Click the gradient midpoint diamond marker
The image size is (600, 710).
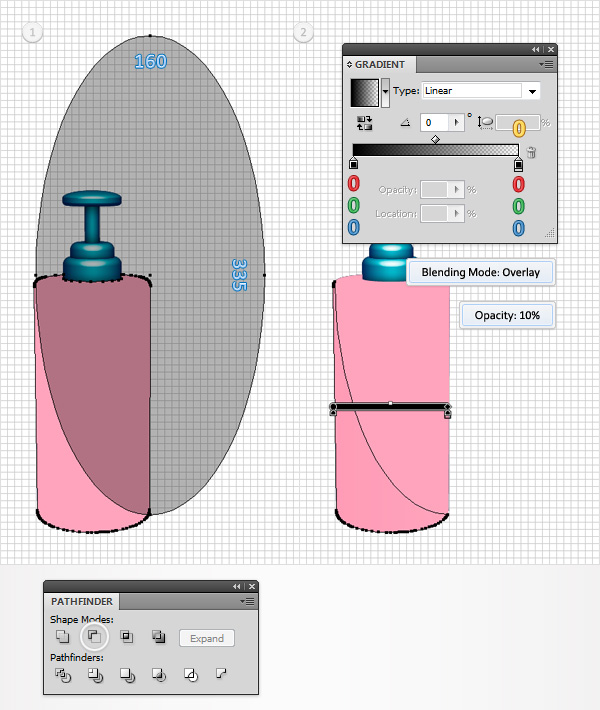tap(435, 139)
